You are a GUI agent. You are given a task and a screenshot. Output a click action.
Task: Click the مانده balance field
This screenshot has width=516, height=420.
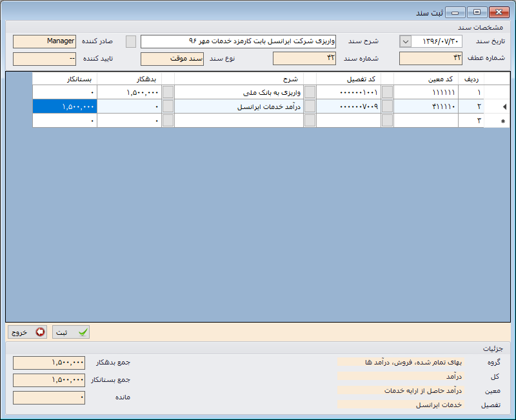tap(49, 397)
